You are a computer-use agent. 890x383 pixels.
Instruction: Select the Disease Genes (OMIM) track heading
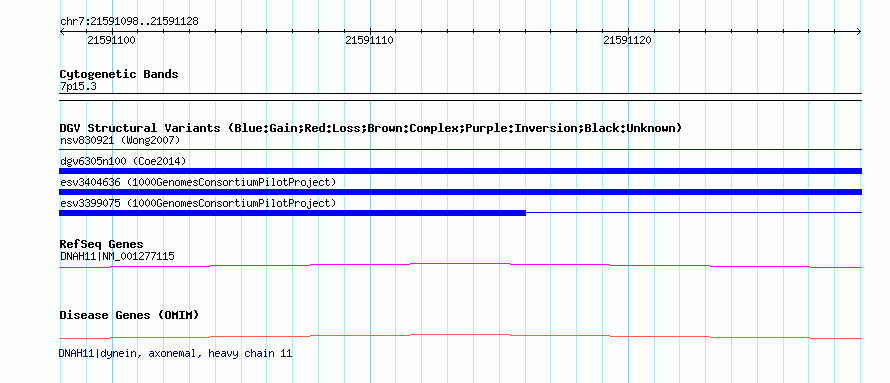(129, 315)
